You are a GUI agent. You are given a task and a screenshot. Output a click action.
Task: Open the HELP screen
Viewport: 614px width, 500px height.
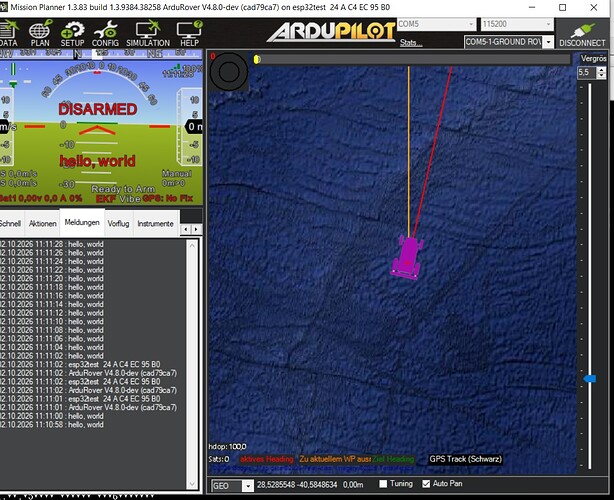[x=189, y=34]
